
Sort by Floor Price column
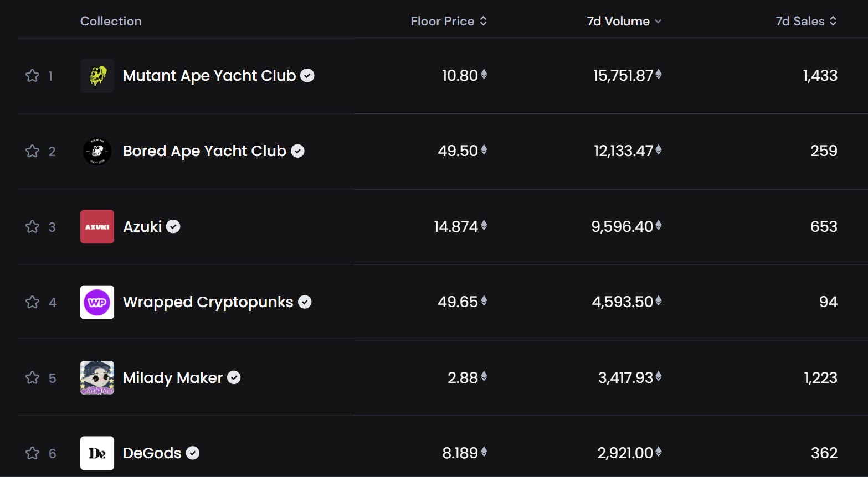449,21
